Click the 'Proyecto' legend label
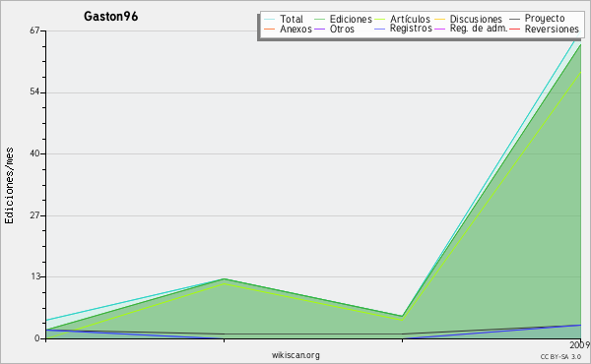This screenshot has width=591, height=364. point(545,19)
